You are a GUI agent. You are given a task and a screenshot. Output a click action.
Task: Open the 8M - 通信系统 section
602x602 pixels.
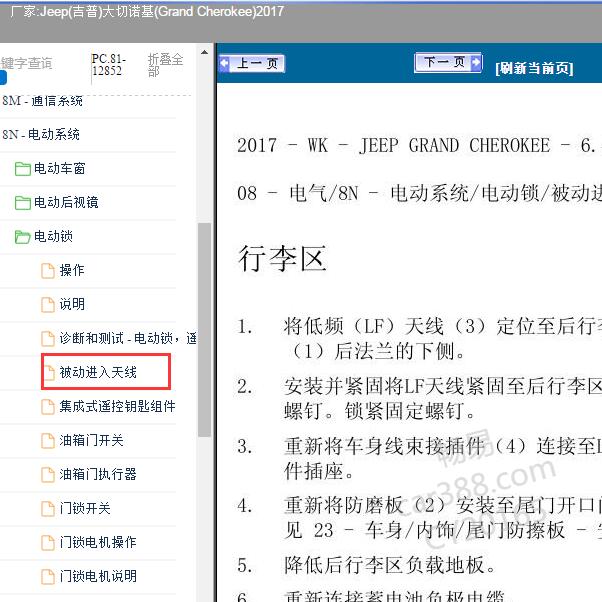[x=42, y=101]
